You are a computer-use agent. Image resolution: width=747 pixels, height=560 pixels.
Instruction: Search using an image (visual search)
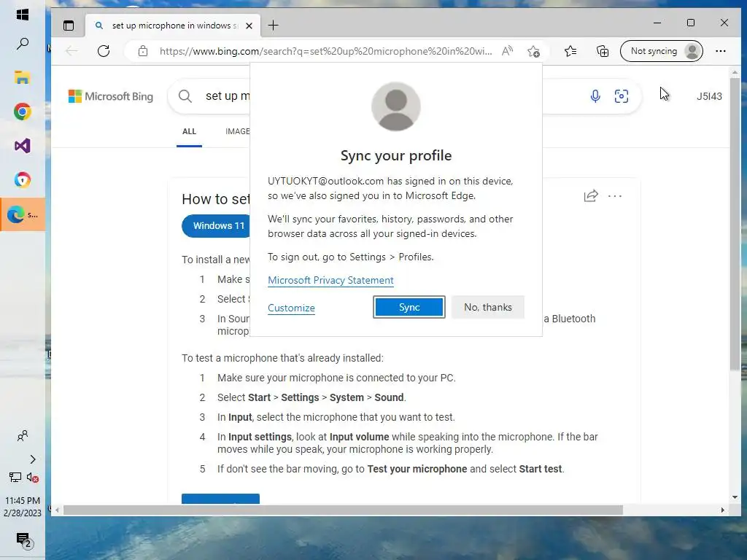click(622, 96)
